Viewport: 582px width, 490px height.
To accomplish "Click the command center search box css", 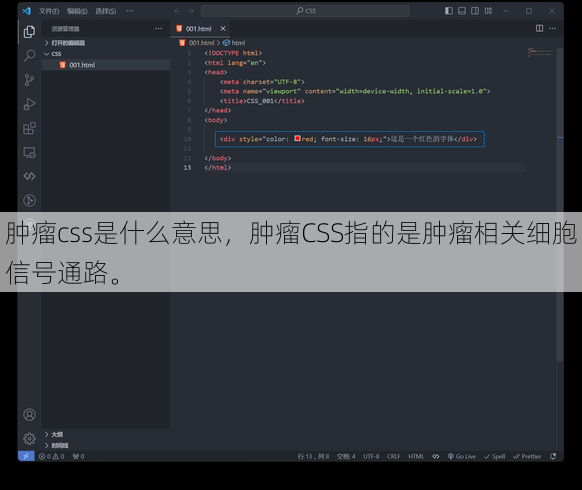I will click(305, 11).
